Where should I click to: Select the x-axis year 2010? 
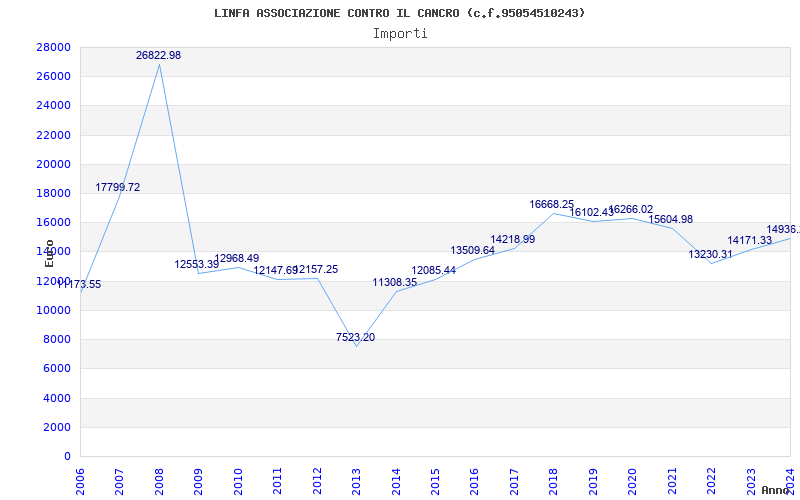(238, 482)
